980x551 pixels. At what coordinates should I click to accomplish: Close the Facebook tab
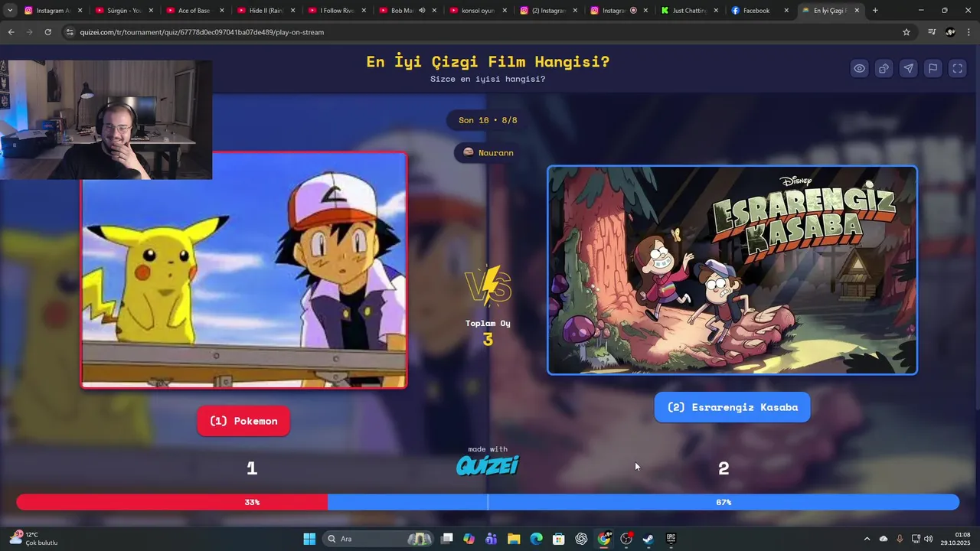point(786,11)
